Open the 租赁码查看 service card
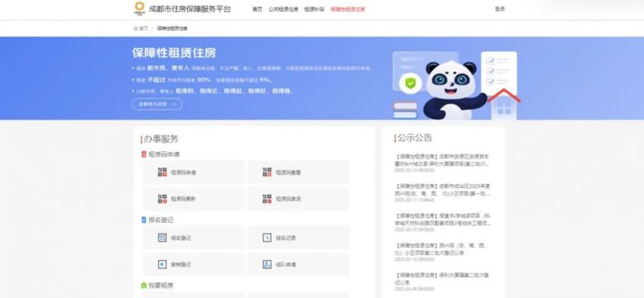Image resolution: width=644 pixels, height=298 pixels. tap(299, 172)
